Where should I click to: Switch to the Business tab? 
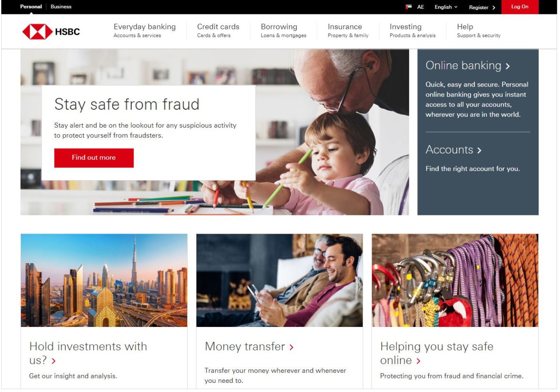(x=61, y=7)
